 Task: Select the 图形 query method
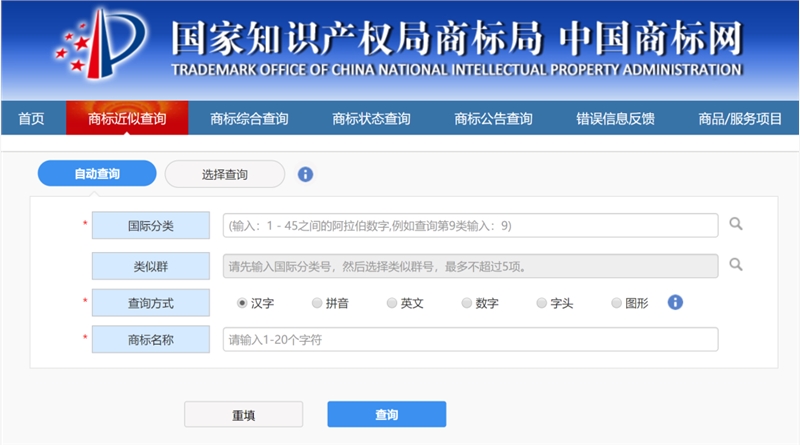[616, 303]
